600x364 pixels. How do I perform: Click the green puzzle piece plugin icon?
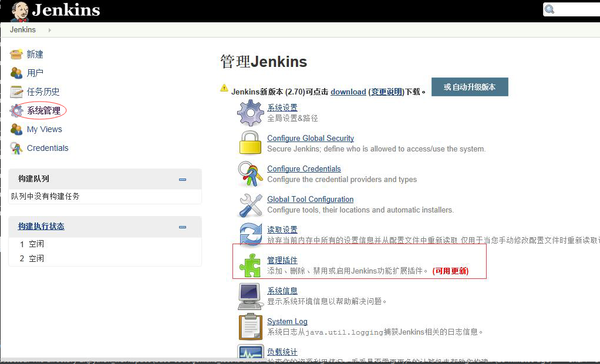250,265
